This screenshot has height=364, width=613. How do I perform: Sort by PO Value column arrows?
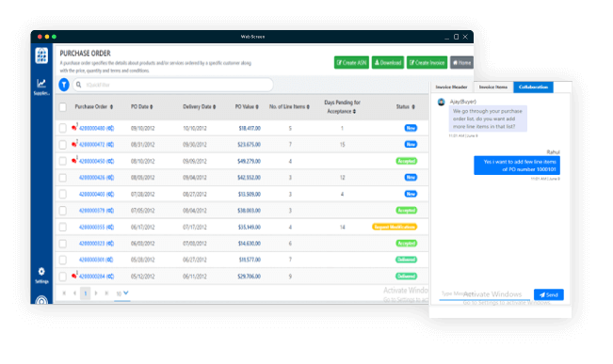pyautogui.click(x=257, y=107)
